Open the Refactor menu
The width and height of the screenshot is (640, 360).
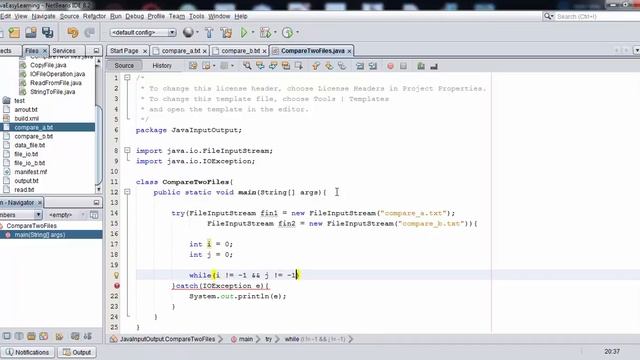[x=94, y=16]
